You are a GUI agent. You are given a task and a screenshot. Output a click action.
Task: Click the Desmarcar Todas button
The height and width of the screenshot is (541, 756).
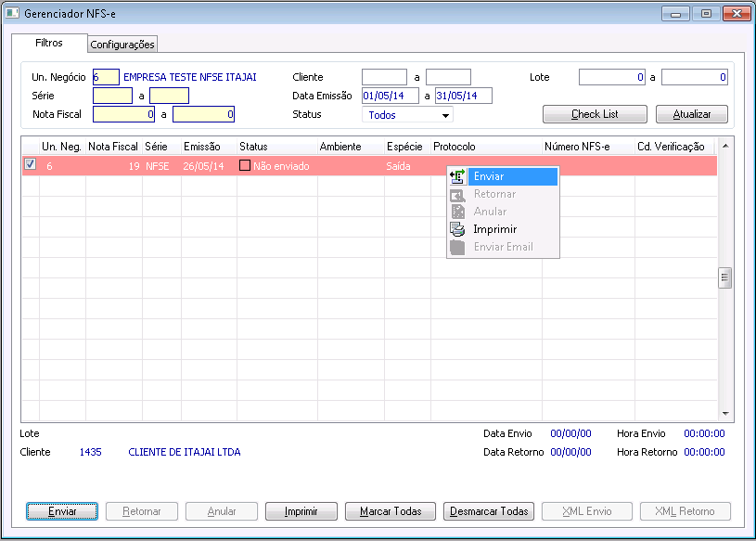point(489,511)
